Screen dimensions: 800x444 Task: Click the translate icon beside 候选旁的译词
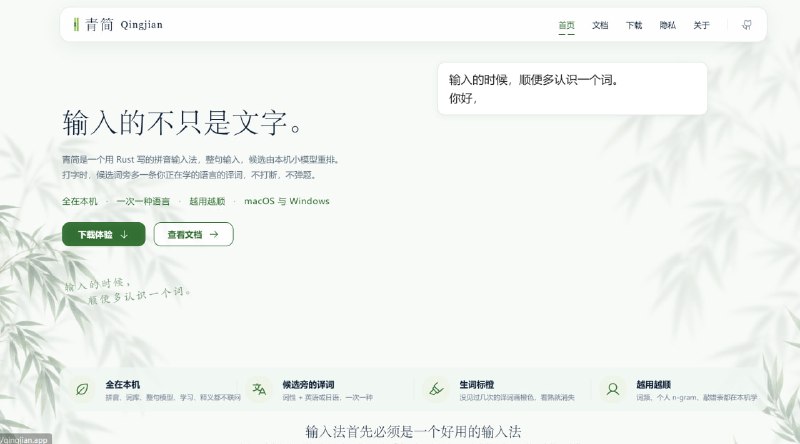click(x=259, y=389)
